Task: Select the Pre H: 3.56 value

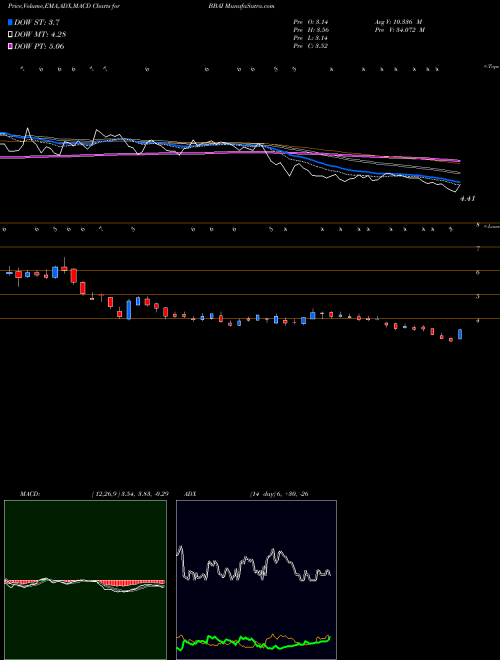Action: [311, 30]
